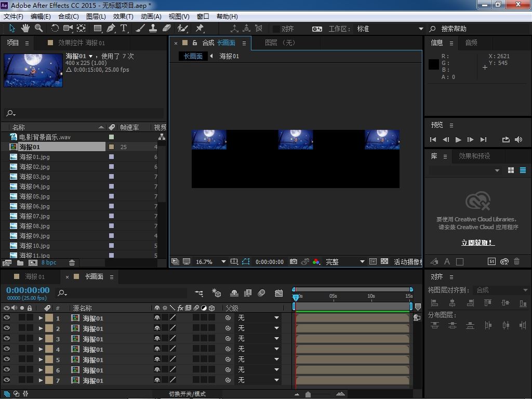Click the new composition icon in Project panel
The height and width of the screenshot is (399, 532).
tap(33, 262)
